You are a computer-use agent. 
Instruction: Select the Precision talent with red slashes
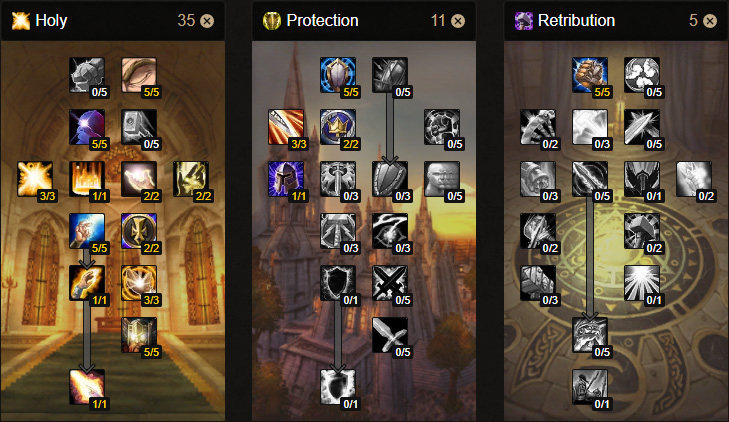pyautogui.click(x=286, y=127)
